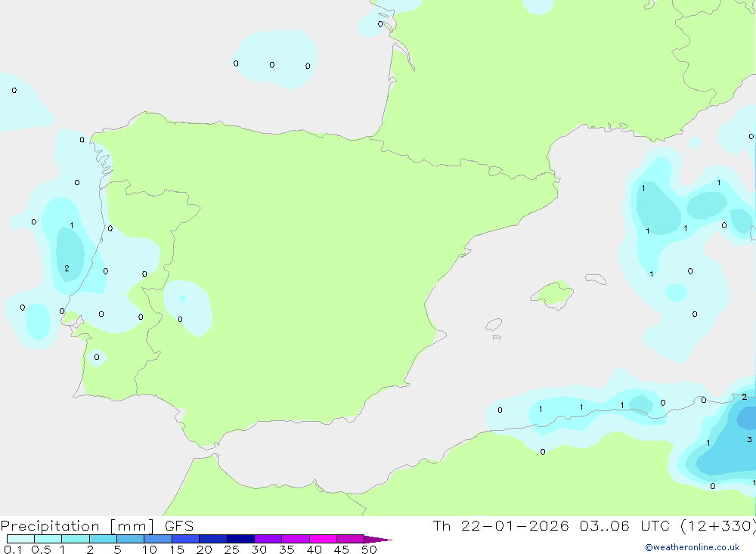
Task: Pick the 15–20 mm legend swatch
Action: [186, 539]
